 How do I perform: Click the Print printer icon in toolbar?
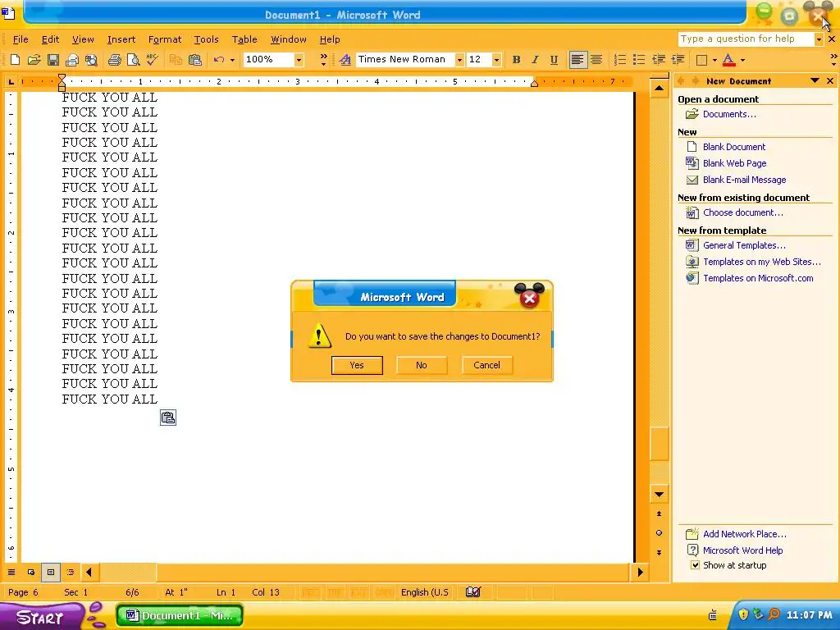[x=114, y=59]
